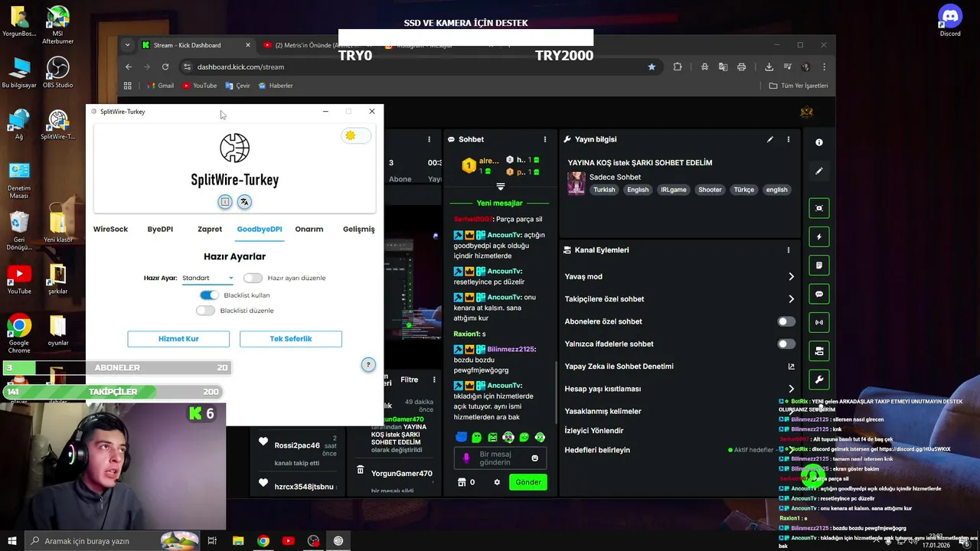Open the SplitWire-Turkey info icon button
This screenshot has height=551, width=980.
224,202
